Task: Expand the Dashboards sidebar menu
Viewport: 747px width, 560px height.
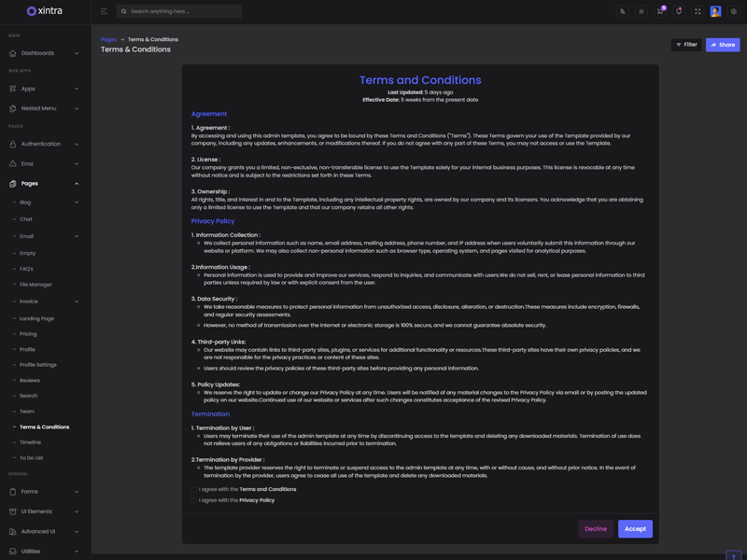Action: click(x=45, y=53)
